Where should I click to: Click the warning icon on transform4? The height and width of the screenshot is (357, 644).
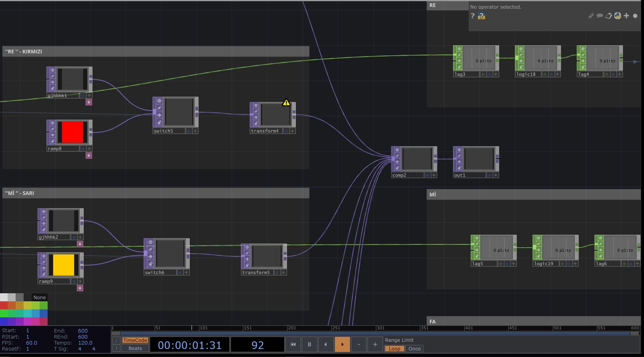pos(286,103)
